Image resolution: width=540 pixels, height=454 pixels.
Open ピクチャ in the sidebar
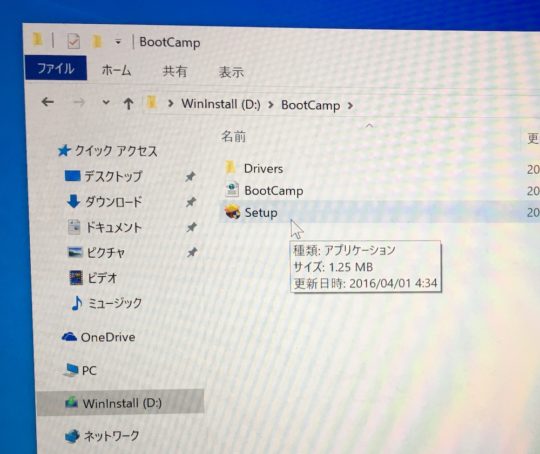click(105, 252)
